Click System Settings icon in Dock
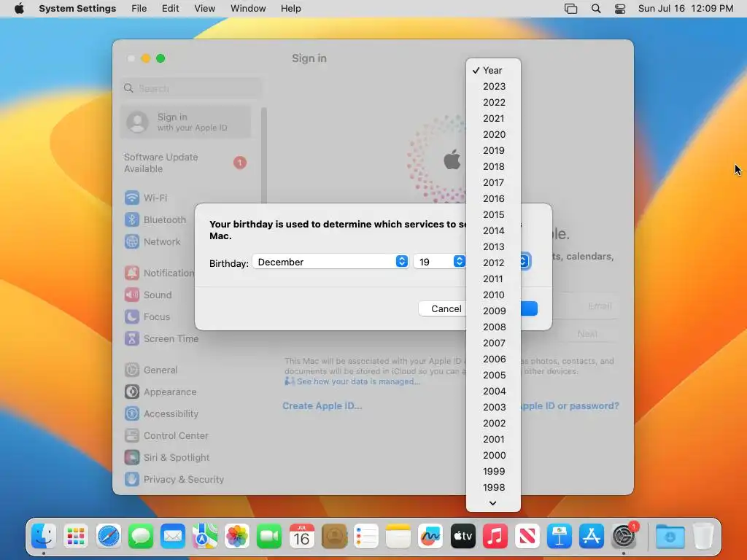Image resolution: width=747 pixels, height=560 pixels. coord(624,536)
